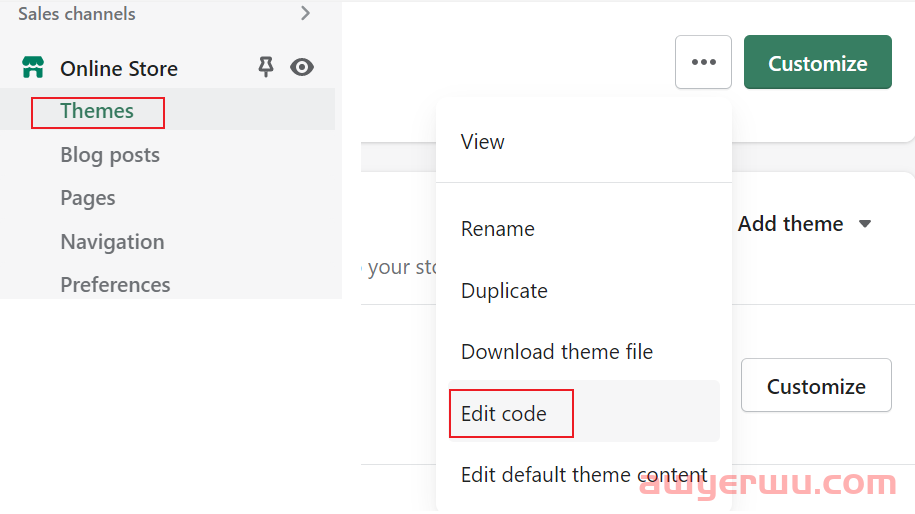Screen dimensions: 915x514
Task: Choose Edit default theme content
Action: coord(583,475)
